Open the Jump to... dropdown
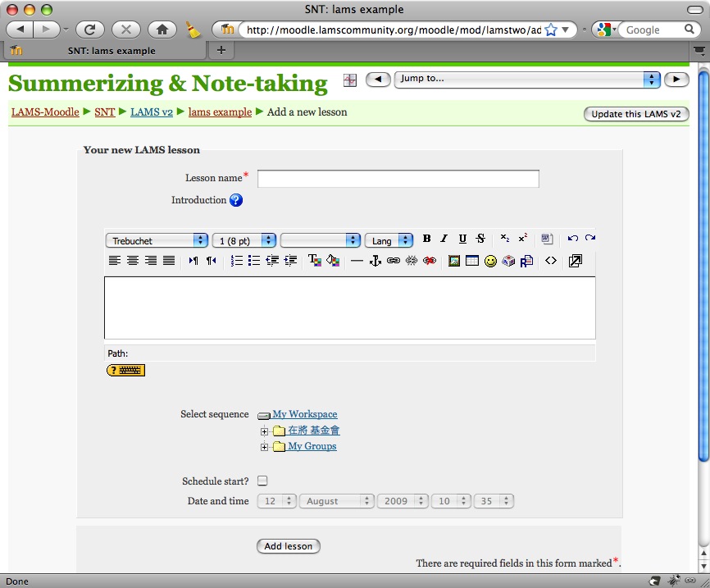The height and width of the screenshot is (588, 710). (x=526, y=80)
